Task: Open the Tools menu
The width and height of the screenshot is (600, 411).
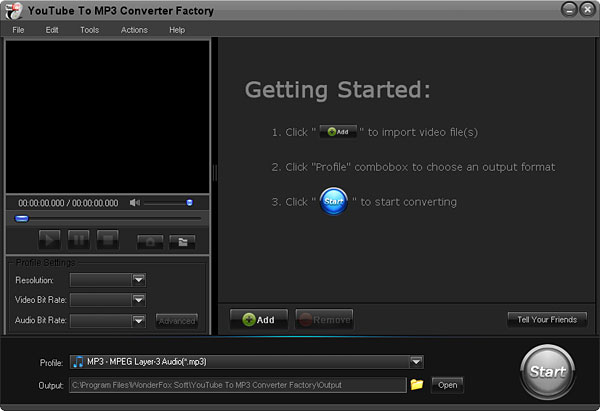Action: [90, 30]
